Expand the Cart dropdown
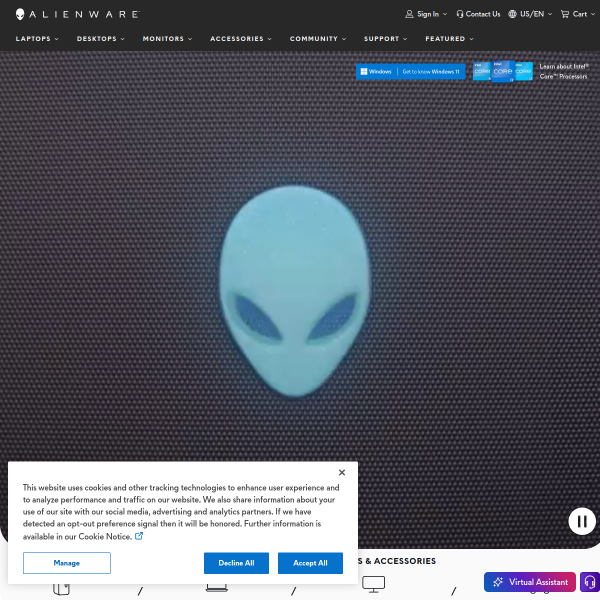The width and height of the screenshot is (600, 600). [578, 14]
